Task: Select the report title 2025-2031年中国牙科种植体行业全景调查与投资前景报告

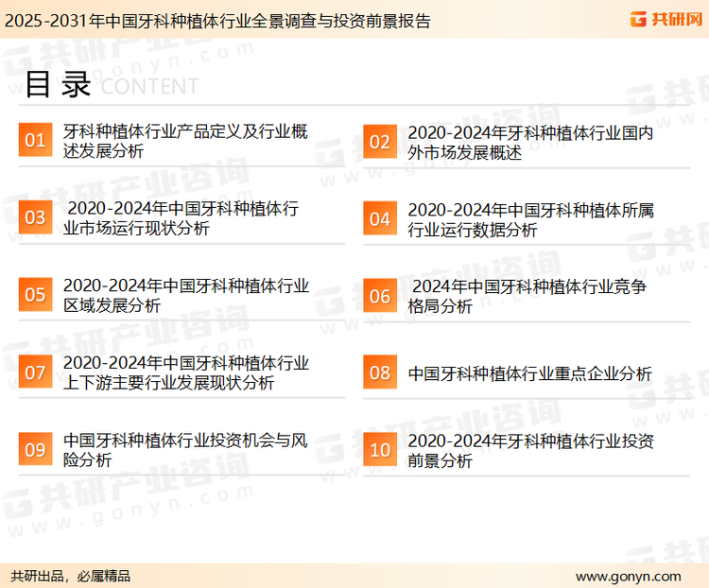Action: pyautogui.click(x=217, y=21)
